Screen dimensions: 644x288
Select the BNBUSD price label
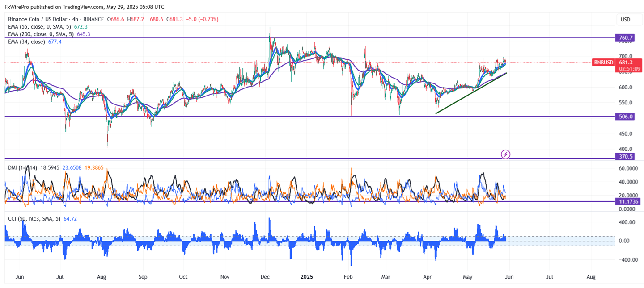pos(603,63)
